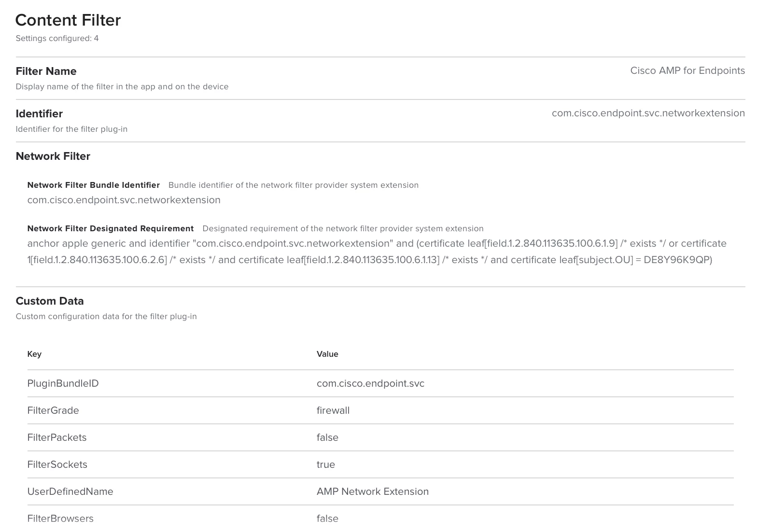Select the 'firewall' value cell
Viewport: 757px width, 532px height.
[x=333, y=410]
